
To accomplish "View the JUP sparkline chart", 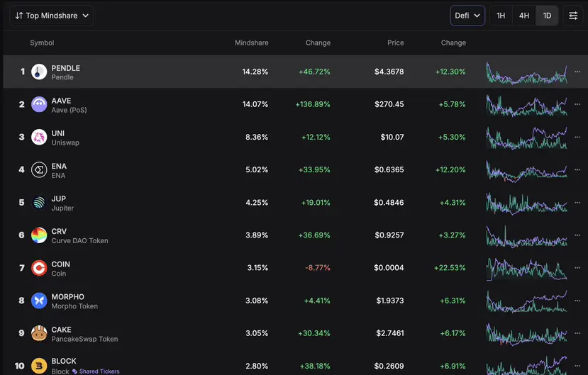I will coord(527,203).
